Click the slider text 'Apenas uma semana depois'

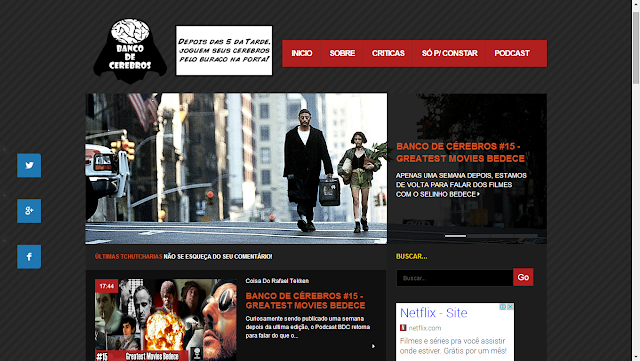tap(461, 185)
